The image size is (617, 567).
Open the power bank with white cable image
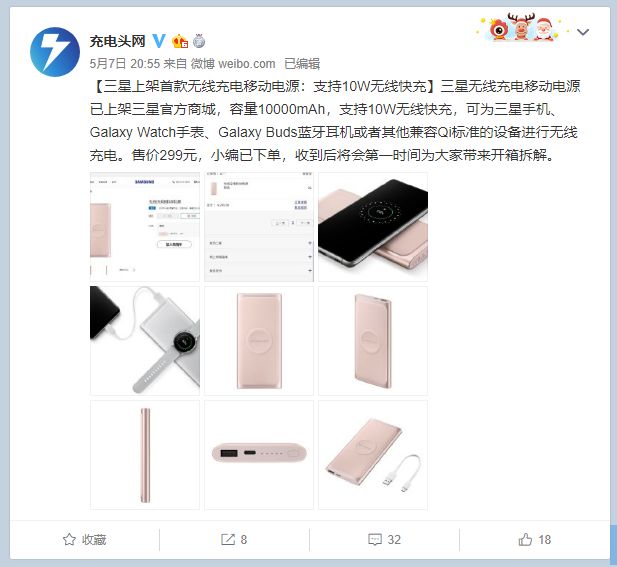click(x=373, y=455)
